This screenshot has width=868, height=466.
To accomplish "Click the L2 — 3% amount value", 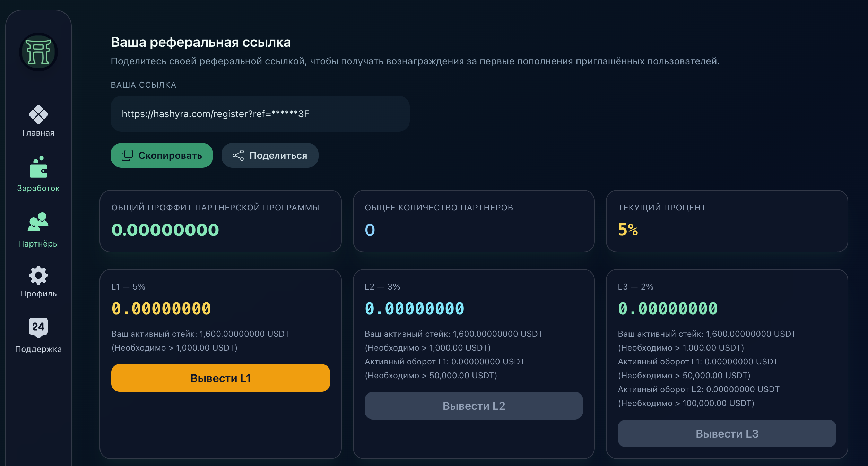I will coord(414,309).
